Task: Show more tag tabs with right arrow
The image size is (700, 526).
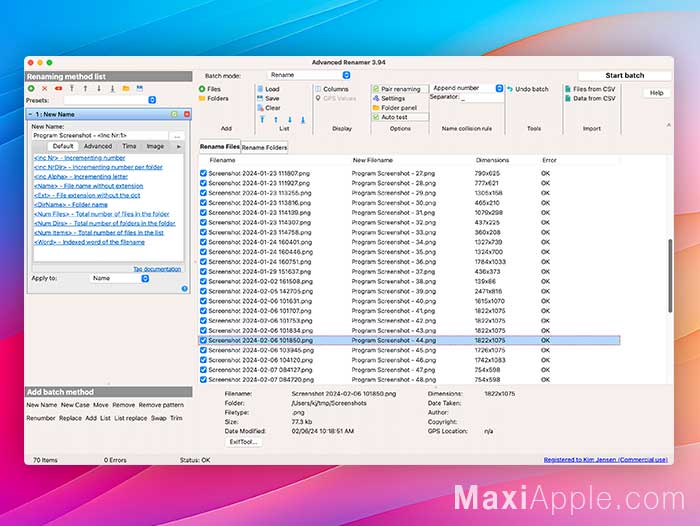Action: coord(179,146)
